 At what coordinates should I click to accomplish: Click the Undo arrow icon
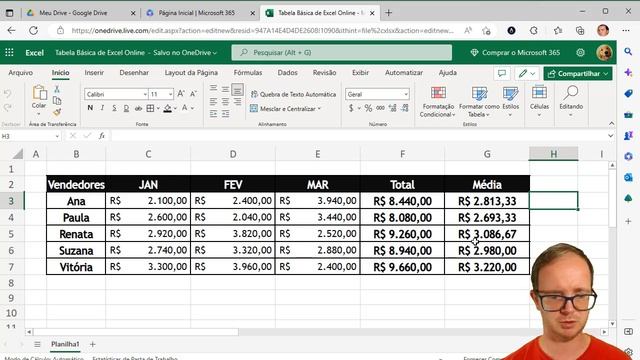point(8,94)
